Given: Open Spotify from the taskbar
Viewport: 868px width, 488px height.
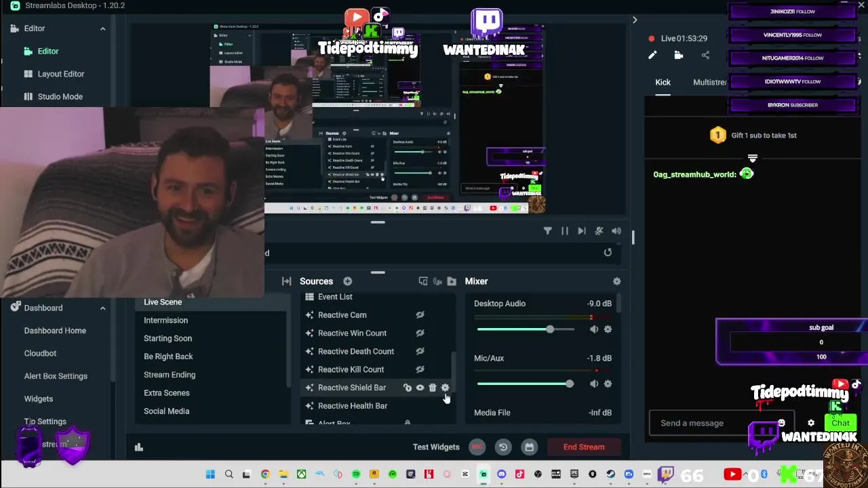Looking at the screenshot, I should click(356, 474).
